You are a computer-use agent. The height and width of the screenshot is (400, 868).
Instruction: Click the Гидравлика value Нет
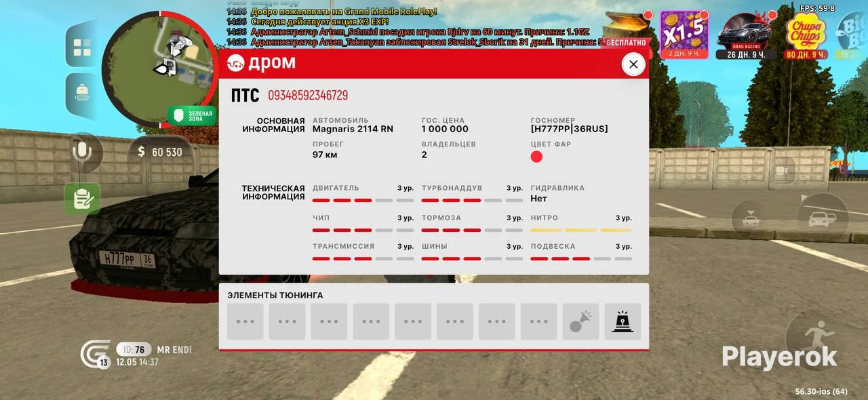pyautogui.click(x=538, y=199)
